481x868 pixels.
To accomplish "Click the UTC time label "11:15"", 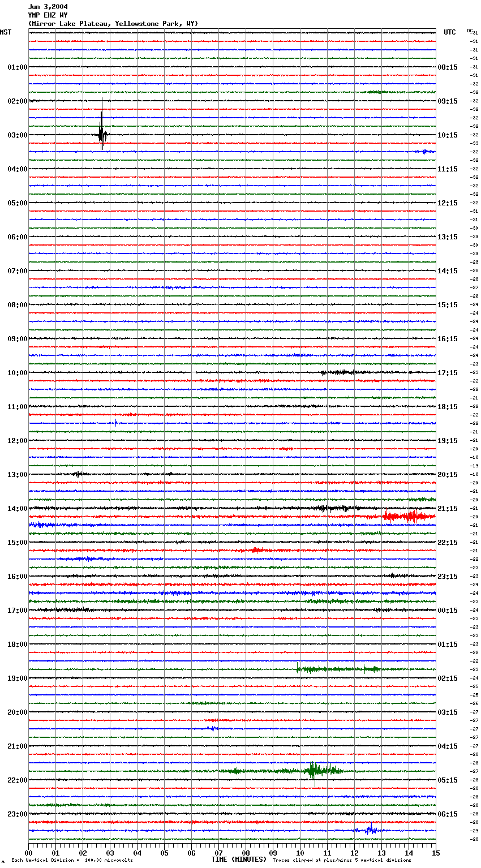I will (x=448, y=169).
